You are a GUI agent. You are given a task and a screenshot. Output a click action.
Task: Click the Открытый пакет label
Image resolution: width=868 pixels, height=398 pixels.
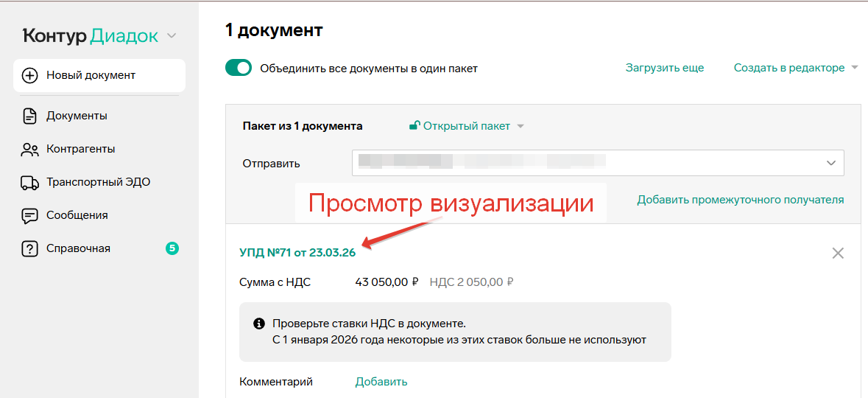coord(467,126)
